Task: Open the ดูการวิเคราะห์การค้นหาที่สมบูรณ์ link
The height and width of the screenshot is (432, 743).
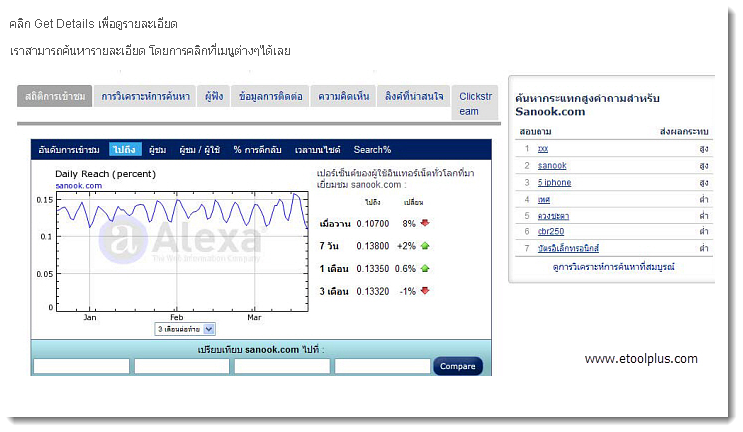Action: pyautogui.click(x=614, y=268)
